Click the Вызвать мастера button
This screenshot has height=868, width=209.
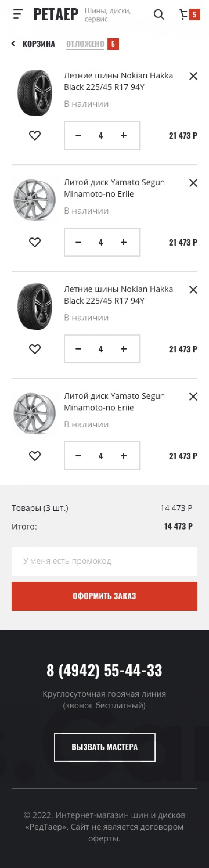tap(105, 747)
